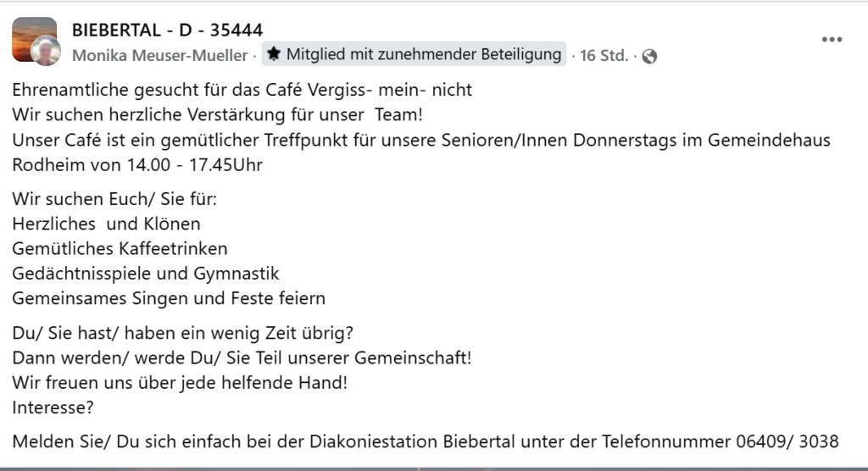Image resolution: width=868 pixels, height=471 pixels.
Task: Click the 'Wir suchen Euch/ Sie für:' line
Action: pos(114,200)
